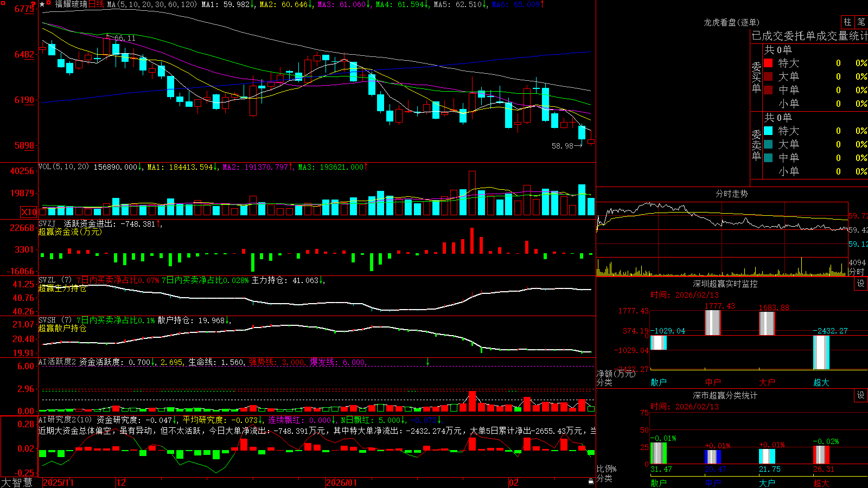Click the 12 month timeline marker
Viewport: 868px width, 488px height.
pos(121,483)
